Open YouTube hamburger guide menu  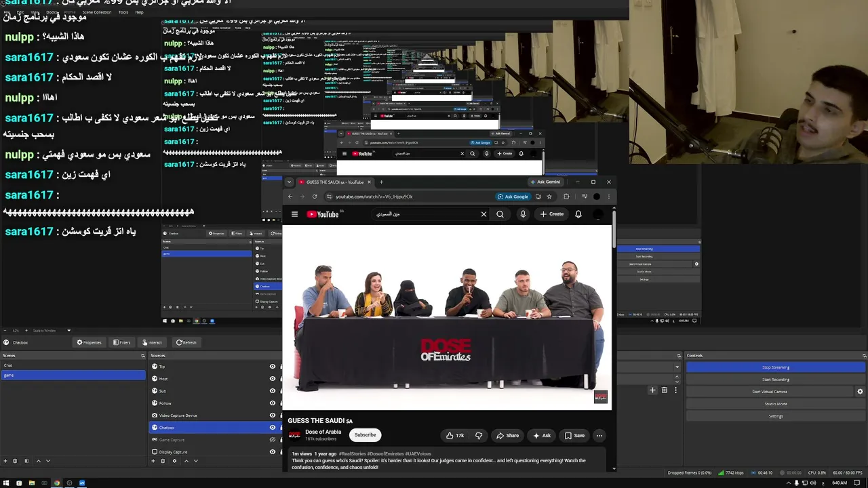(x=294, y=214)
